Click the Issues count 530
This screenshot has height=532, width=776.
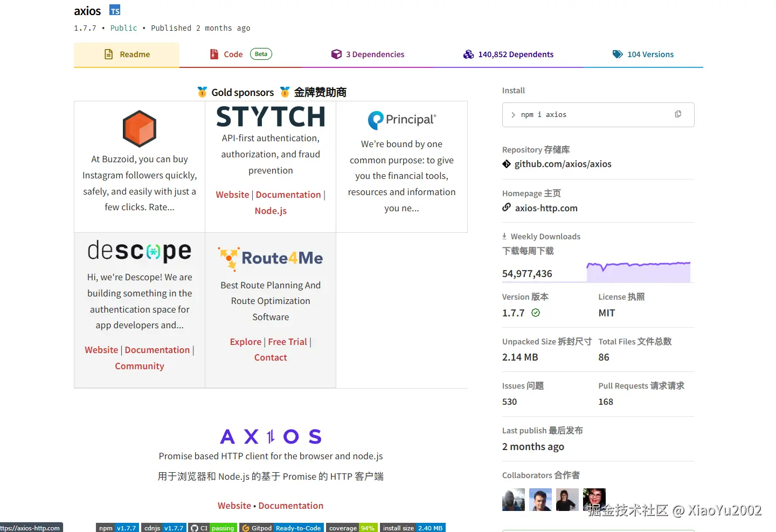click(509, 402)
